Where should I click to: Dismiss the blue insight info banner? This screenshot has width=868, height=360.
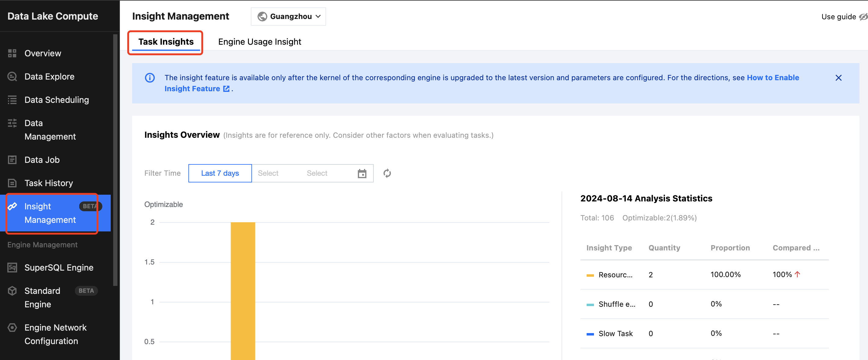838,78
